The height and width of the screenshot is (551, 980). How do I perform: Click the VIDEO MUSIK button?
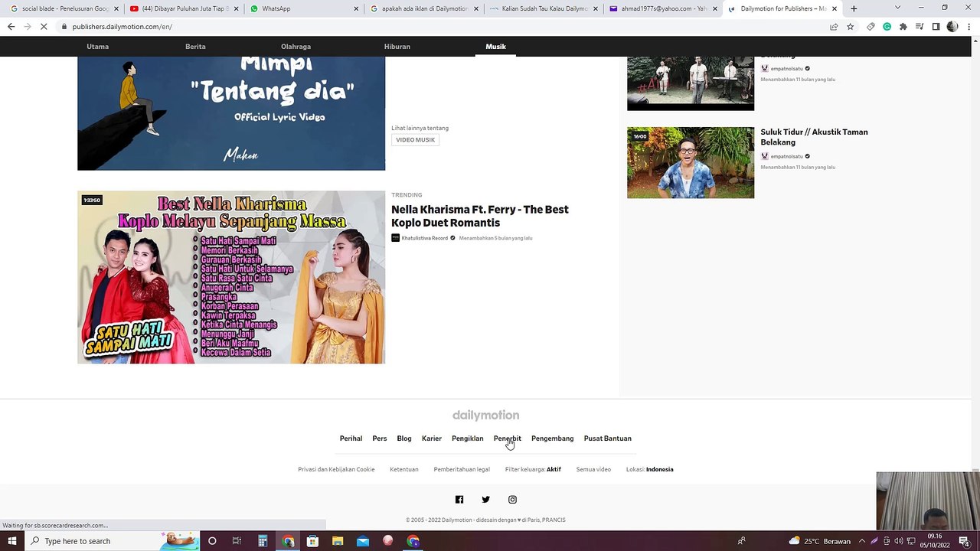tap(415, 140)
